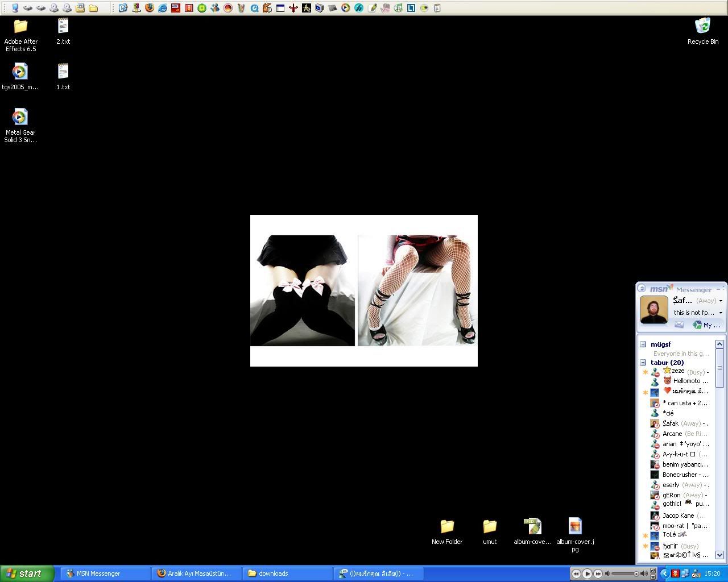
Task: Open Firefox from the top quick launch bar
Action: 150,8
